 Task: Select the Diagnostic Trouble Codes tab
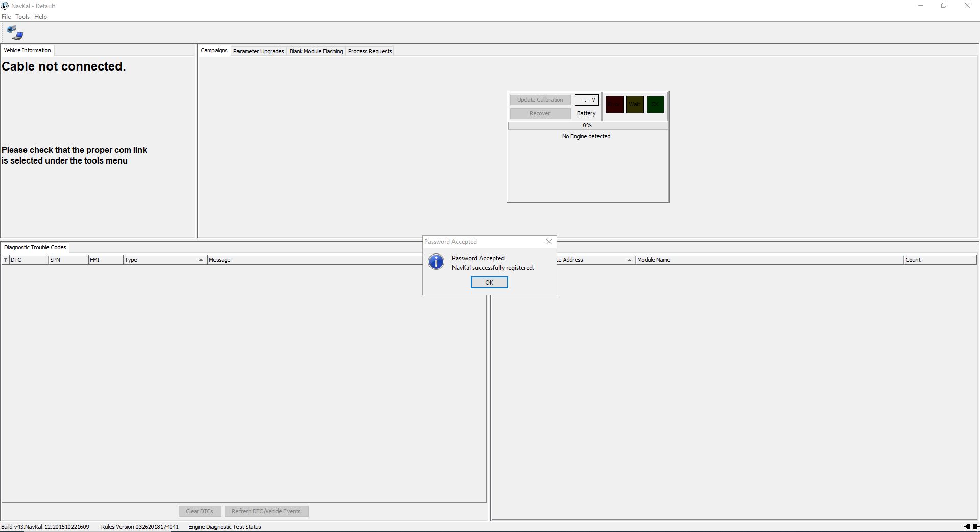(x=35, y=247)
